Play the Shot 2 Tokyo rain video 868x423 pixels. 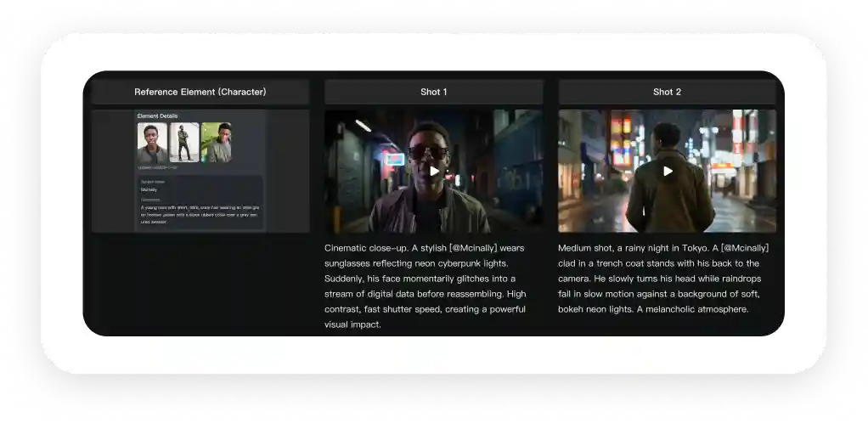(668, 171)
